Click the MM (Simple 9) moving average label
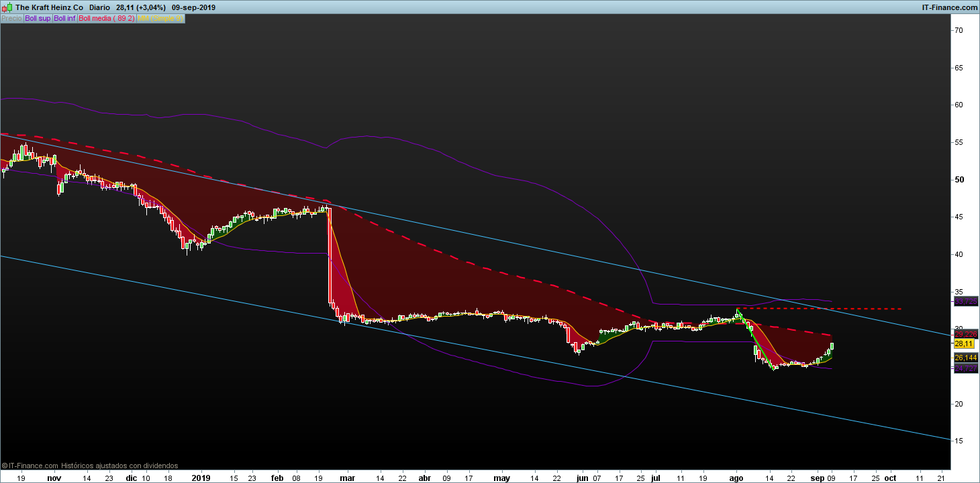The width and height of the screenshot is (980, 483). [x=160, y=19]
